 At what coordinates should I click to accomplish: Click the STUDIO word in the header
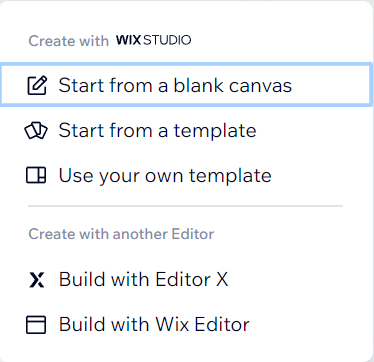pos(167,40)
